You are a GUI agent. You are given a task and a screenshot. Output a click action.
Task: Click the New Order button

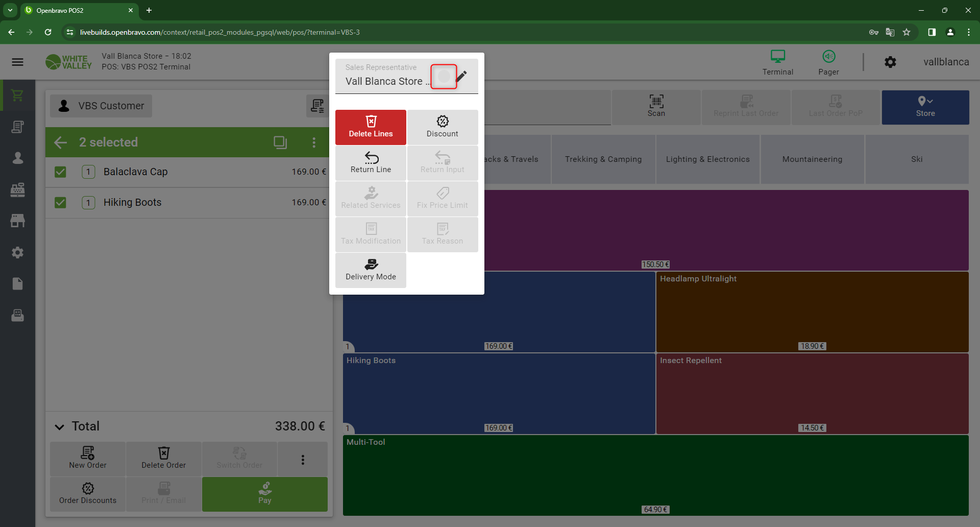coord(88,459)
